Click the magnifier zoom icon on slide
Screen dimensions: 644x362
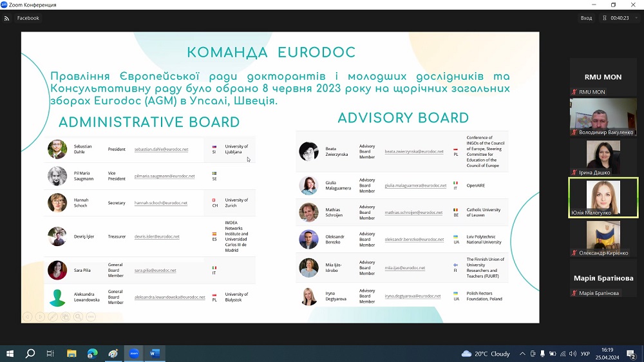tap(78, 316)
